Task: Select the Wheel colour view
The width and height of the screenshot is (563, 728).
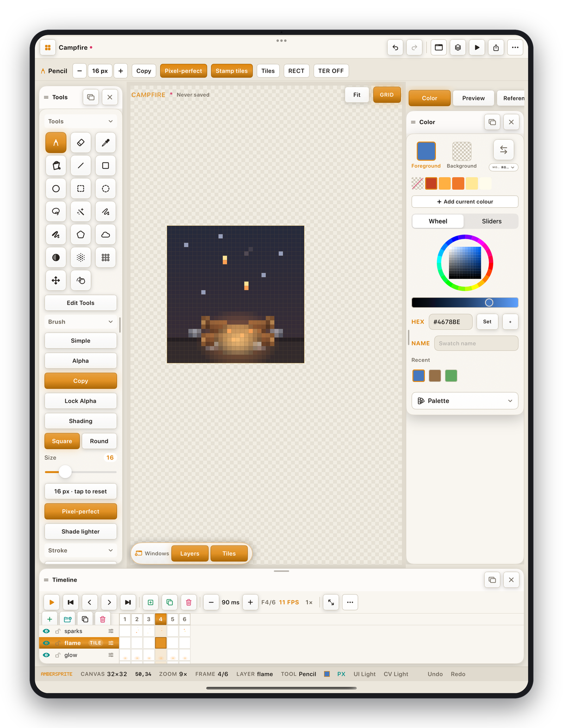Action: 438,221
